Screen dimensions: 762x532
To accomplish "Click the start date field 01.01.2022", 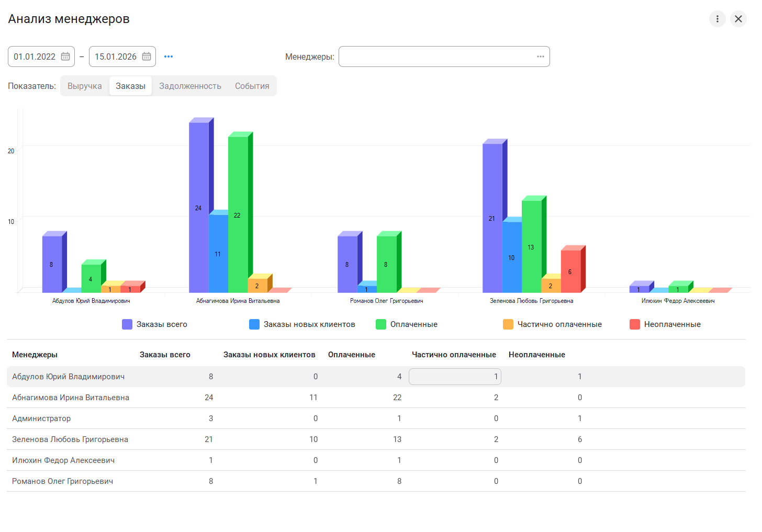I will (35, 56).
